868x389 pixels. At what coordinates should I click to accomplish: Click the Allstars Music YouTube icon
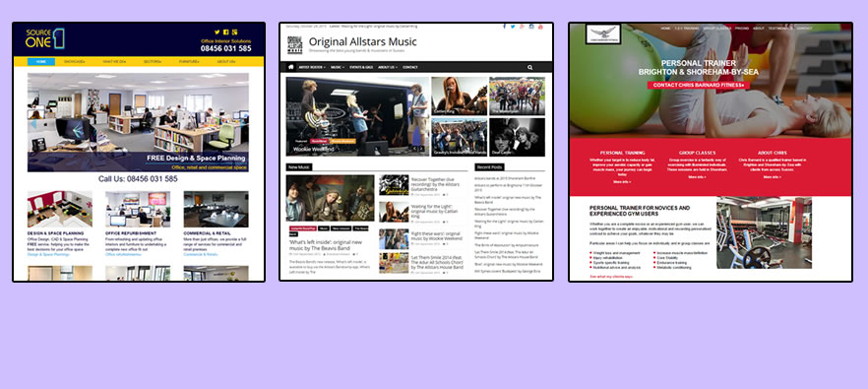coord(541,27)
